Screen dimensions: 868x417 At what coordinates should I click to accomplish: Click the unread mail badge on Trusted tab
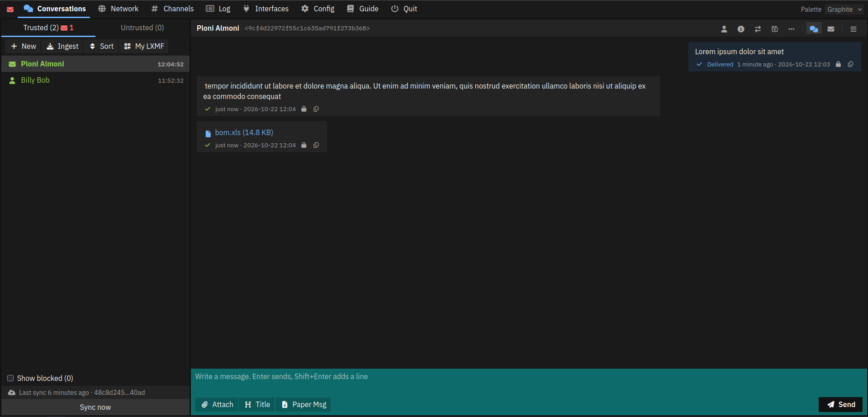(67, 28)
